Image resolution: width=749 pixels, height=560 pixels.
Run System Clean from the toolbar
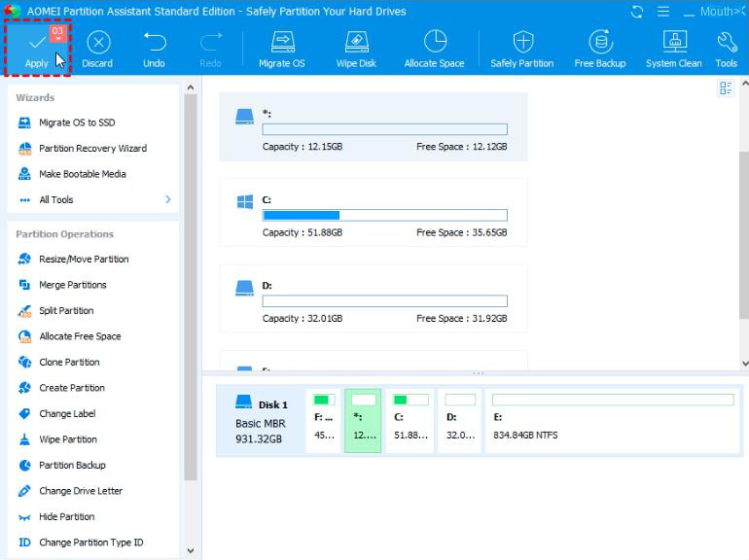[x=674, y=47]
